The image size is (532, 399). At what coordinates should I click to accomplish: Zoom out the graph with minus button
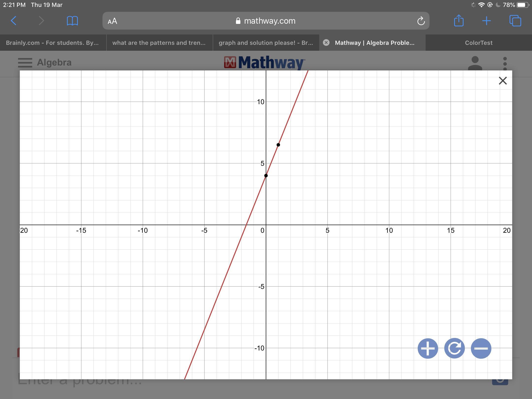tap(481, 348)
